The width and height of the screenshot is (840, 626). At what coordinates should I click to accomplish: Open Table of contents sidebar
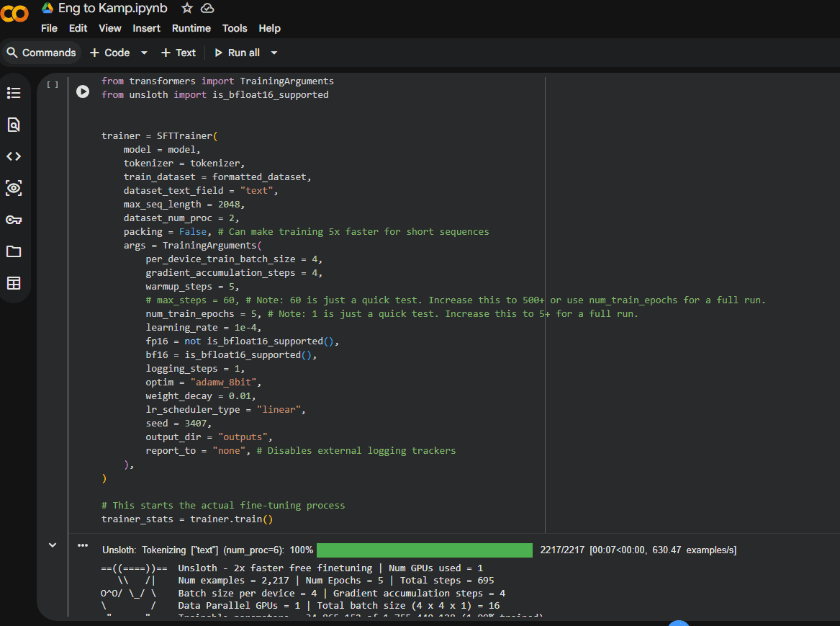pos(14,93)
